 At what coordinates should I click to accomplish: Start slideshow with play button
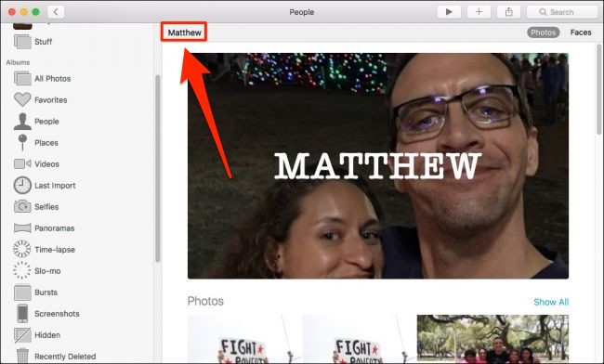(x=449, y=11)
